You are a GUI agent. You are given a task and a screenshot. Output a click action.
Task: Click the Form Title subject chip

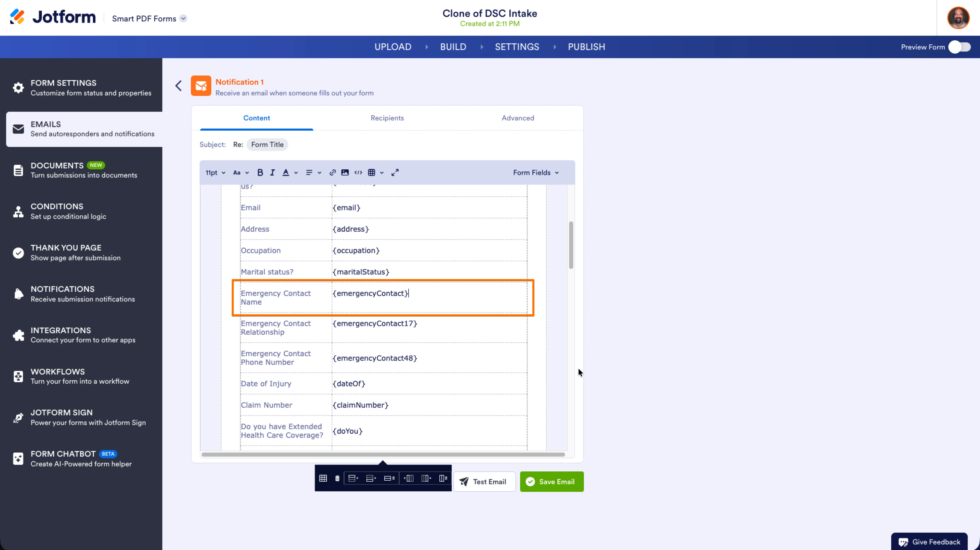[267, 145]
